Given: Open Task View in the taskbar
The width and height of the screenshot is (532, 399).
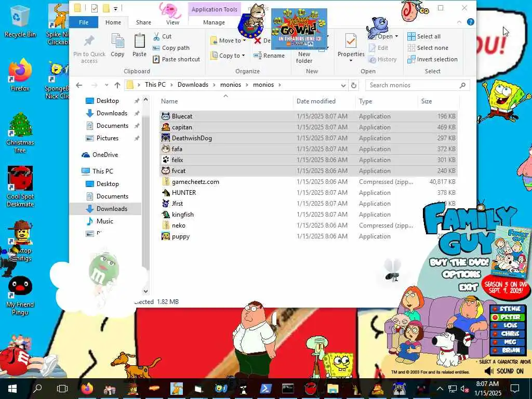Looking at the screenshot, I should pyautogui.click(x=62, y=389).
